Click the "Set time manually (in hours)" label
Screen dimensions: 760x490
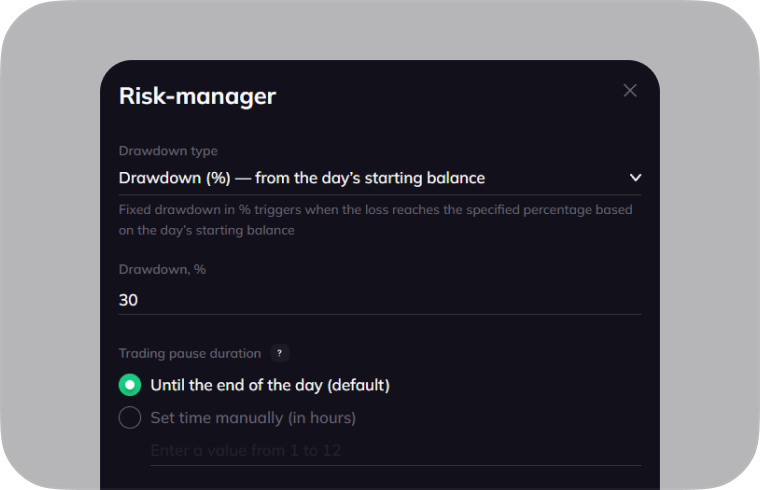(x=253, y=417)
